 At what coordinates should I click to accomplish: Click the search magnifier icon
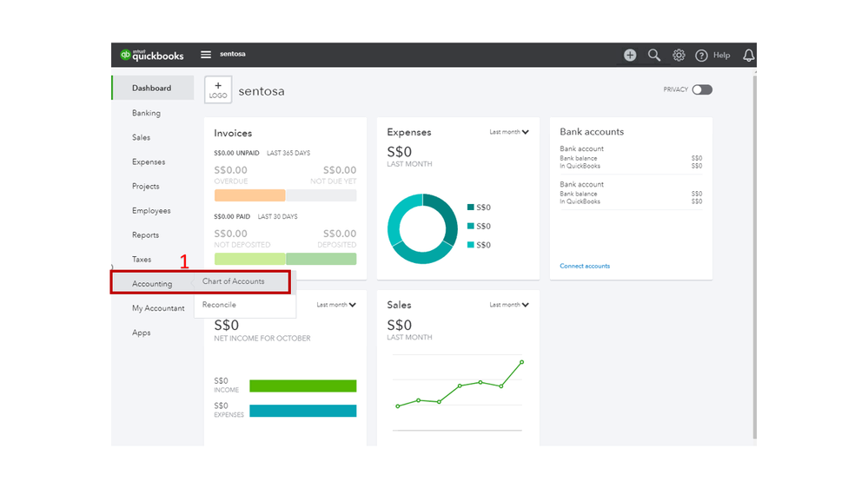click(x=654, y=55)
